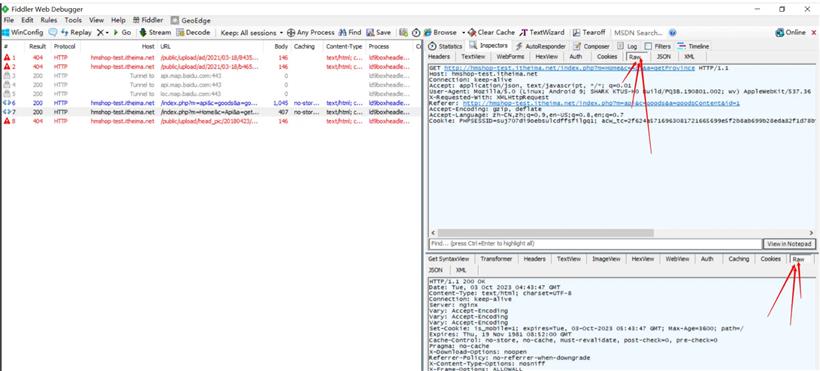Viewport: 820px width, 371px height.
Task: Open the AutoResponder tab
Action: coord(541,46)
